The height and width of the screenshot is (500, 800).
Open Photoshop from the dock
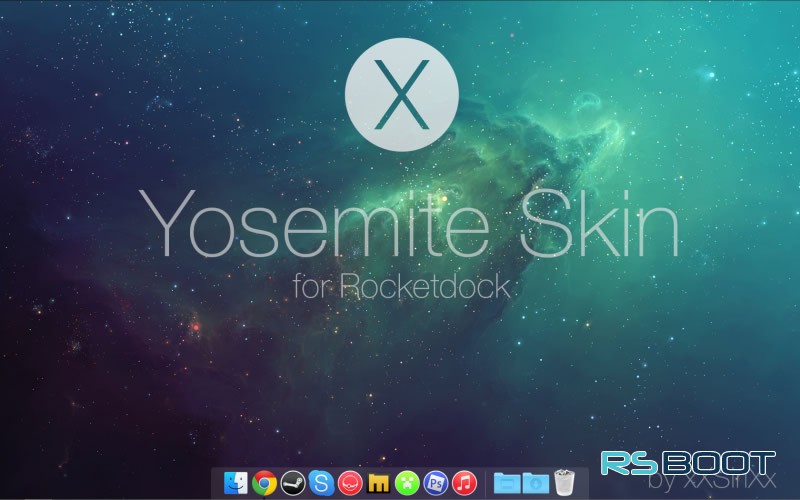point(436,483)
